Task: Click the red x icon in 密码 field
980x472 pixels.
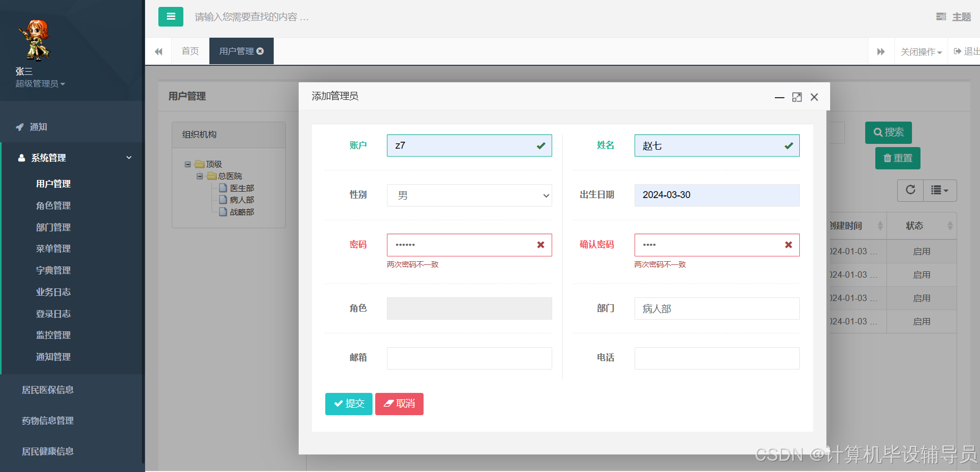Action: [540, 245]
